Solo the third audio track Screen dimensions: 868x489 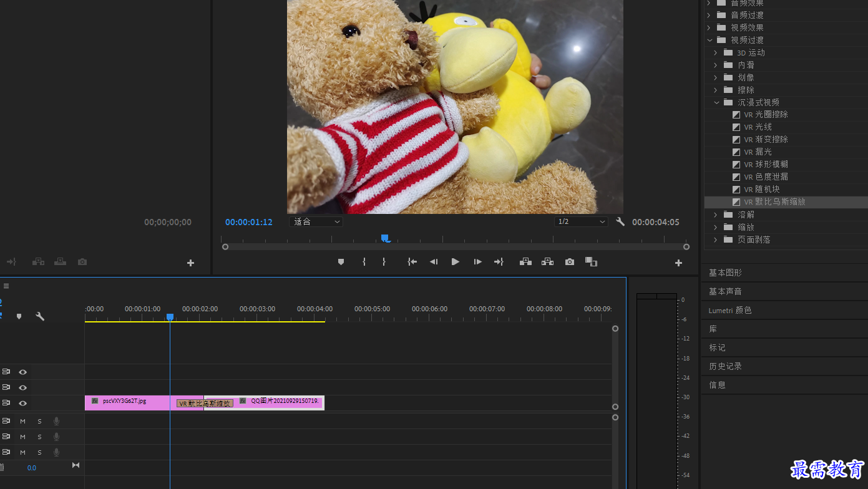pos(39,452)
